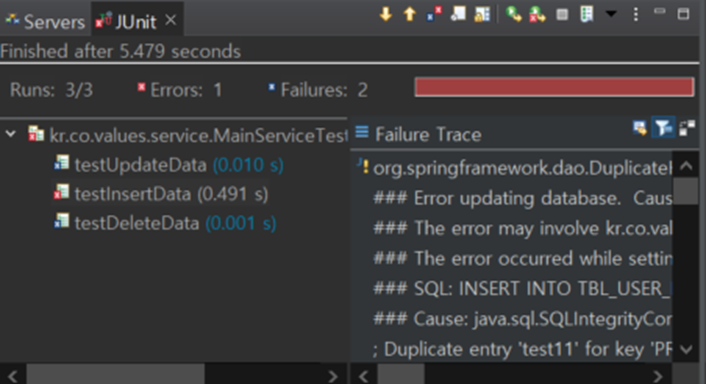706x384 pixels.
Task: Select the org.springframework.dao exception line
Action: (522, 168)
